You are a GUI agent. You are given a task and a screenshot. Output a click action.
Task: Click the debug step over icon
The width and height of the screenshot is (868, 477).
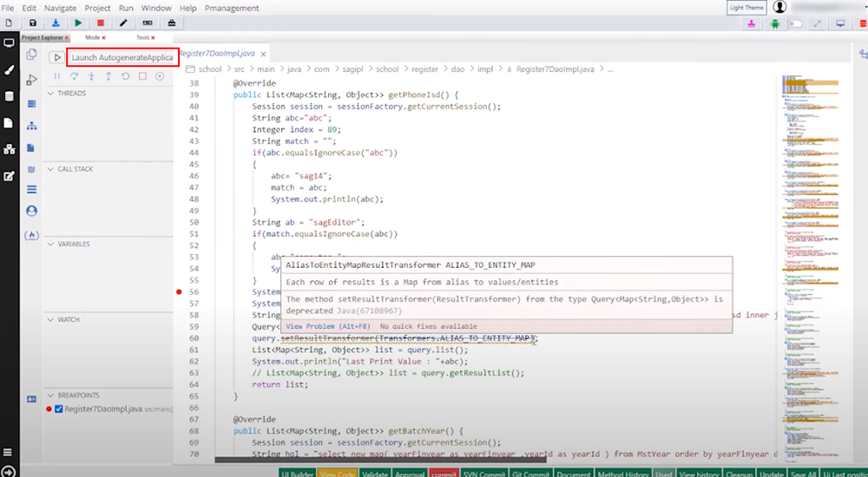74,76
